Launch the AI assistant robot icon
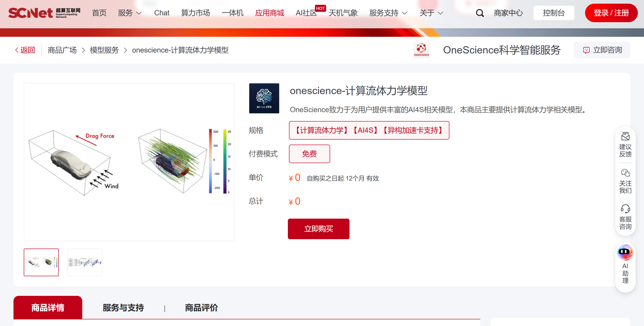This screenshot has height=326, width=644. tap(625, 252)
